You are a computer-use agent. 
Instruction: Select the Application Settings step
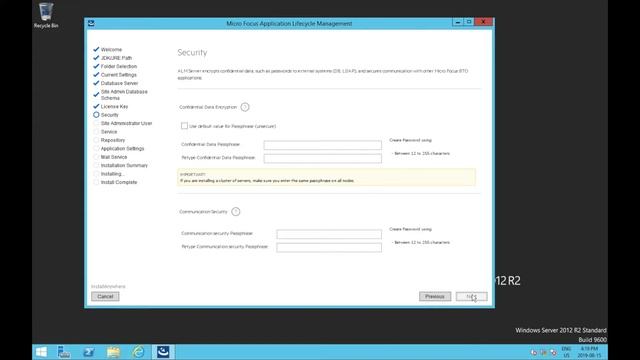pyautogui.click(x=122, y=149)
